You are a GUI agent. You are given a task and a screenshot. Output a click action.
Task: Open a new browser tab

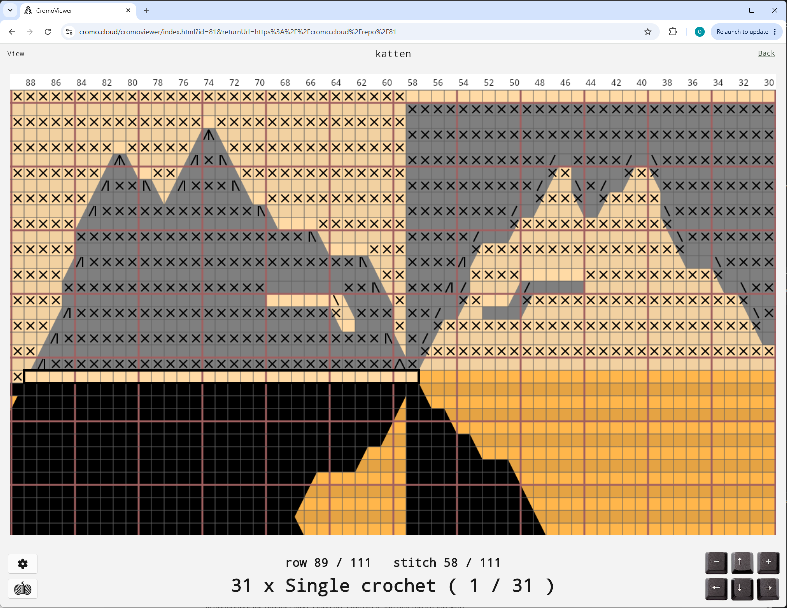point(146,10)
